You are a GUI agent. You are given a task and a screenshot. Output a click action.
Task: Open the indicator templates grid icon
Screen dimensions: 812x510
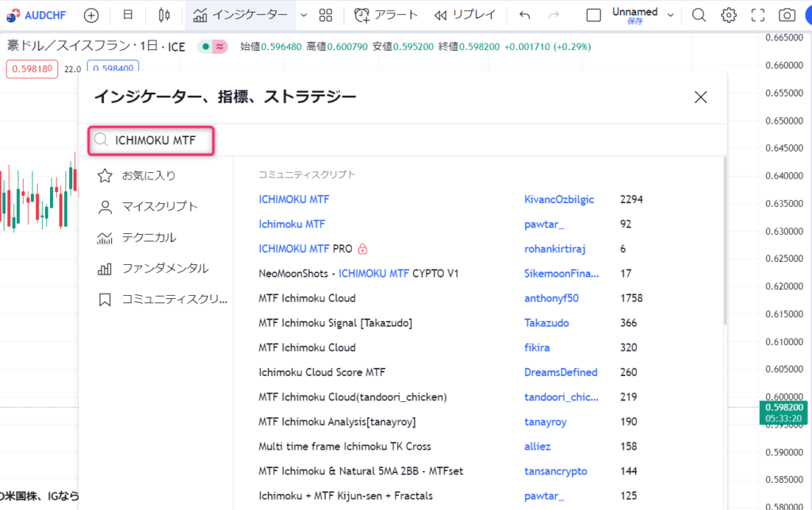click(326, 16)
